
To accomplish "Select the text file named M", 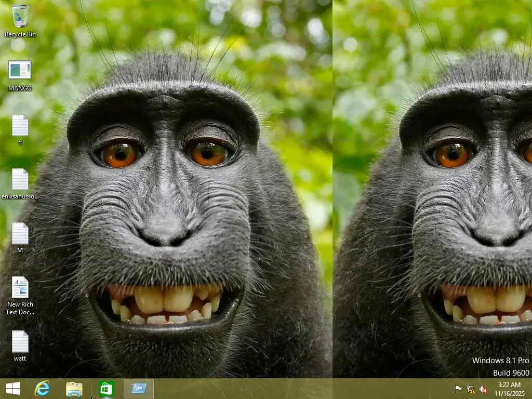I will click(x=20, y=237).
